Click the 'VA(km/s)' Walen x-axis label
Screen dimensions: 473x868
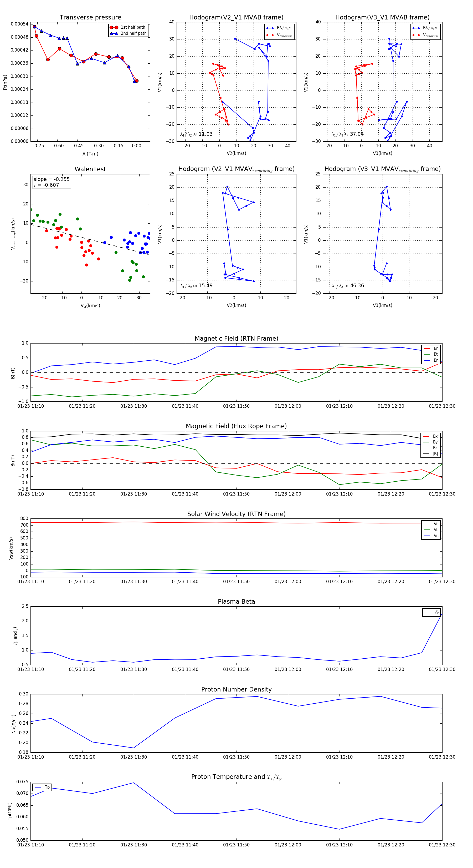point(90,306)
